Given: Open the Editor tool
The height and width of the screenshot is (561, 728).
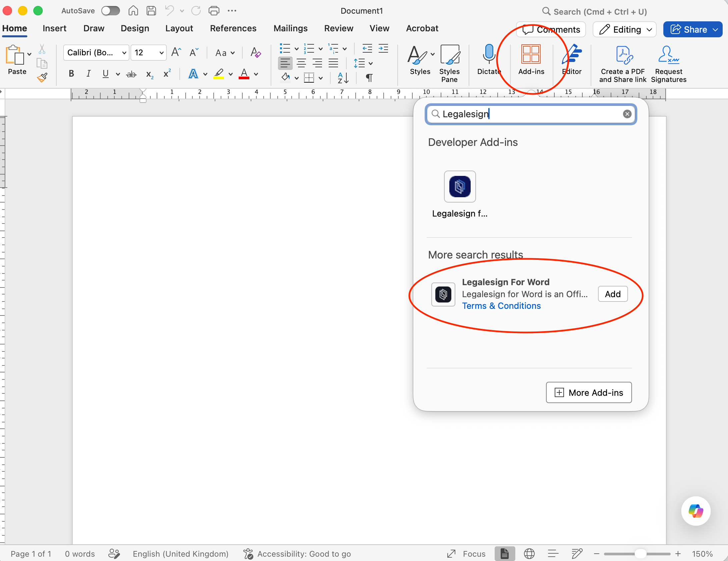Looking at the screenshot, I should (572, 59).
